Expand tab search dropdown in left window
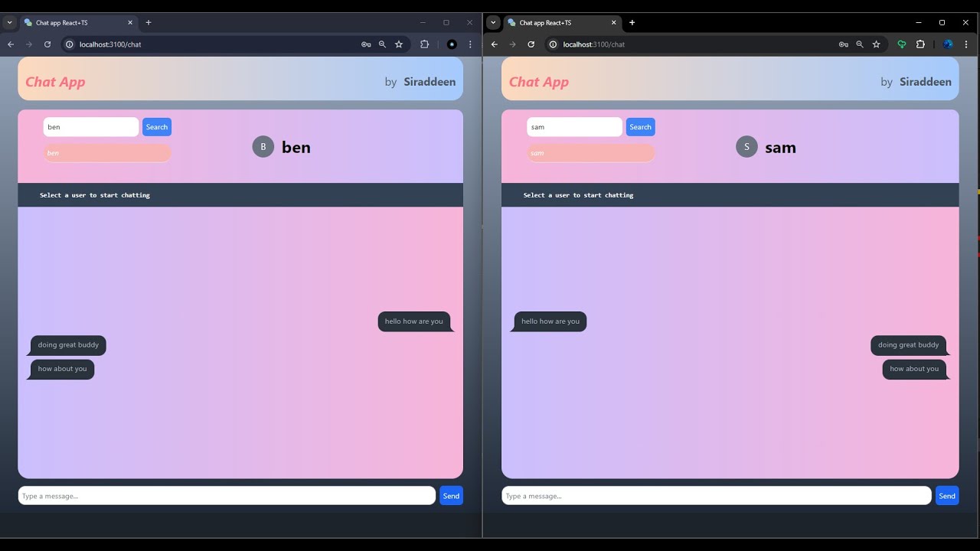Screen dimensions: 980x551 click(x=10, y=22)
